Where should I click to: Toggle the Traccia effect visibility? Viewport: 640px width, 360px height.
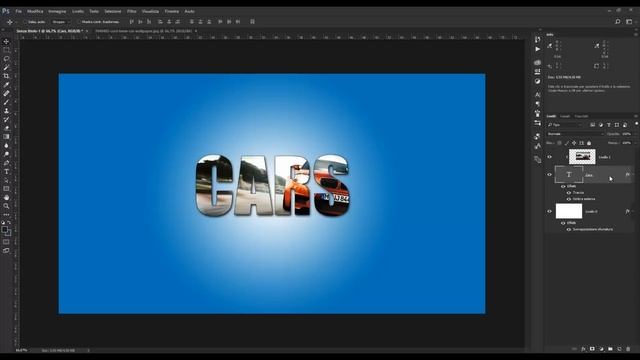(x=569, y=193)
